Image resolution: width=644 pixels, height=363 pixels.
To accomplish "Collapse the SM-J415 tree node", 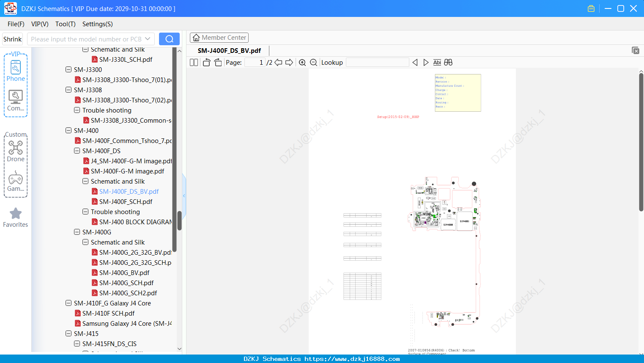I will (x=69, y=334).
